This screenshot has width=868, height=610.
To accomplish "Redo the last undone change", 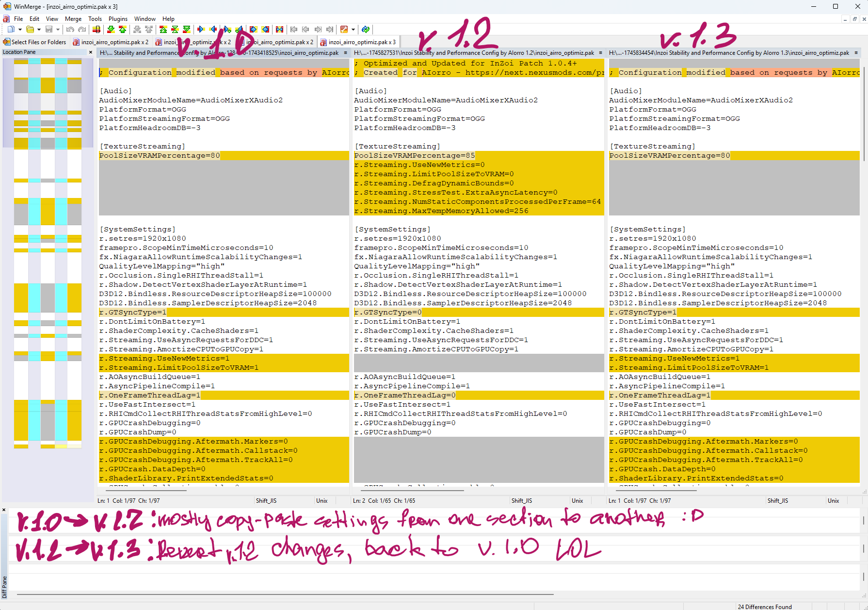I will pyautogui.click(x=82, y=30).
